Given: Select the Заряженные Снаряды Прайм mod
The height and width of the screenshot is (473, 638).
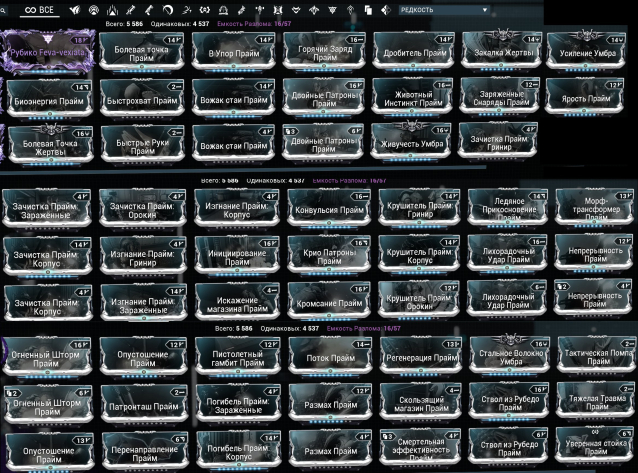Looking at the screenshot, I should [x=500, y=97].
